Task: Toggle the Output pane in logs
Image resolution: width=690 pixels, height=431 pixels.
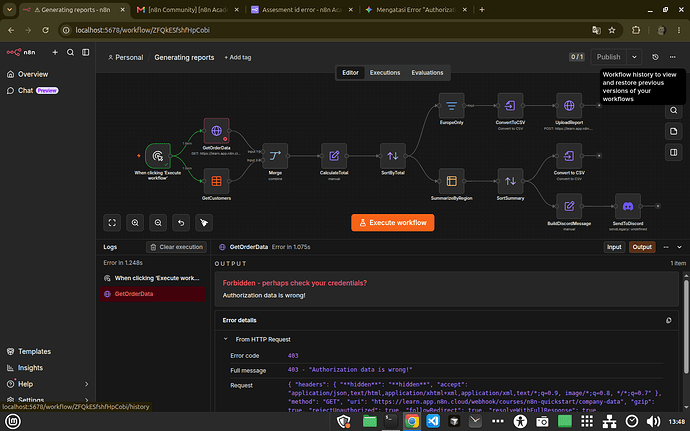Action: pos(642,247)
